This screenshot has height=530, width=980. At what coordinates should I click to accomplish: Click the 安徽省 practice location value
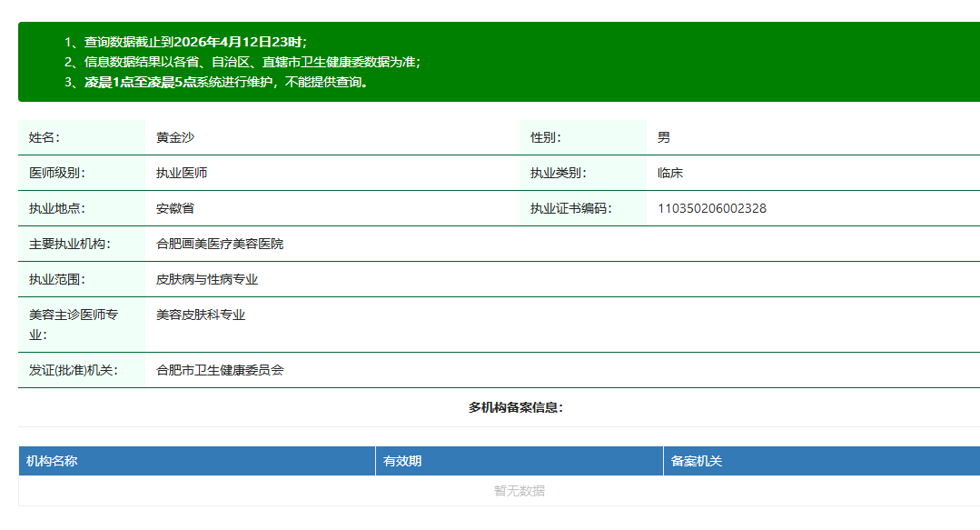click(x=175, y=208)
